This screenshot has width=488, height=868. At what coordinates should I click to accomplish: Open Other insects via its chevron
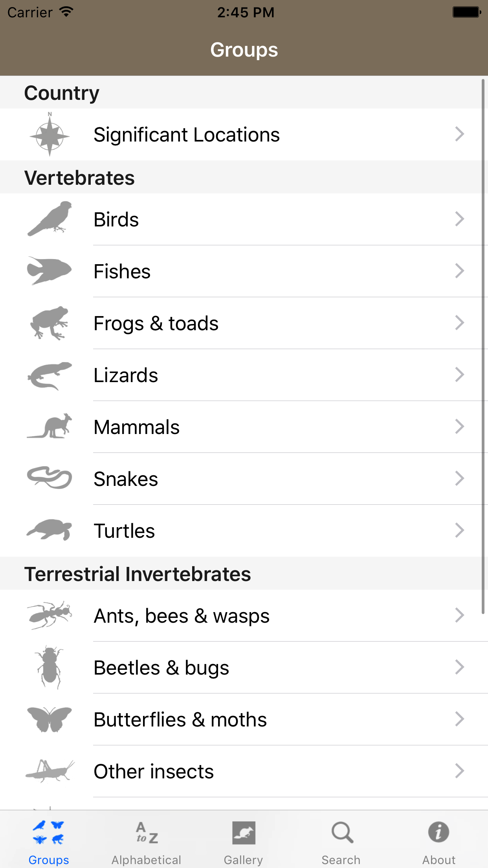tap(459, 771)
